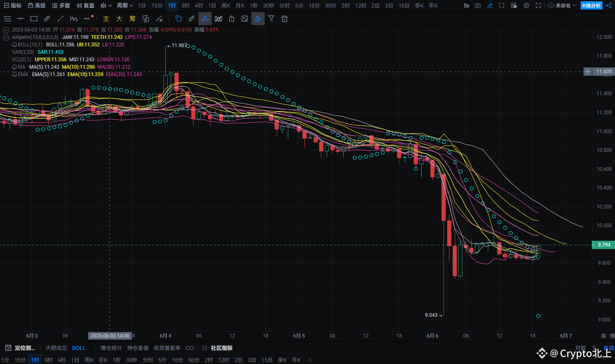615x364 pixels.
Task: Select the horizontal lines drawing tool
Action: [7, 19]
